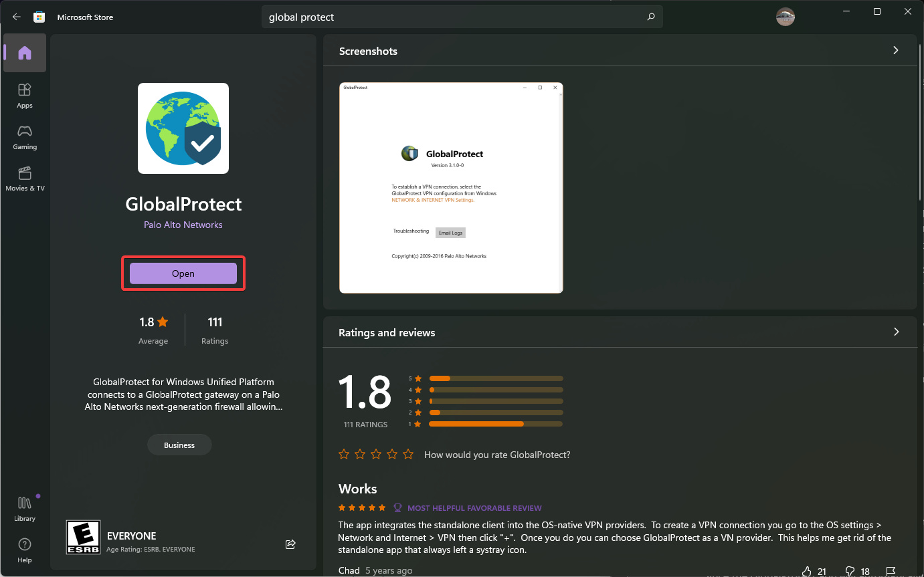This screenshot has height=577, width=924.
Task: Click the GlobalProtect description text
Action: point(183,394)
